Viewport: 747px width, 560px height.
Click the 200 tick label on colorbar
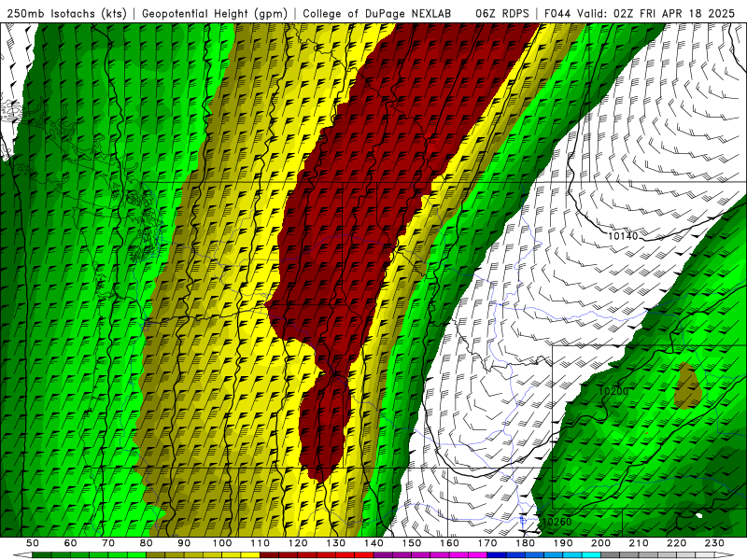coord(600,543)
